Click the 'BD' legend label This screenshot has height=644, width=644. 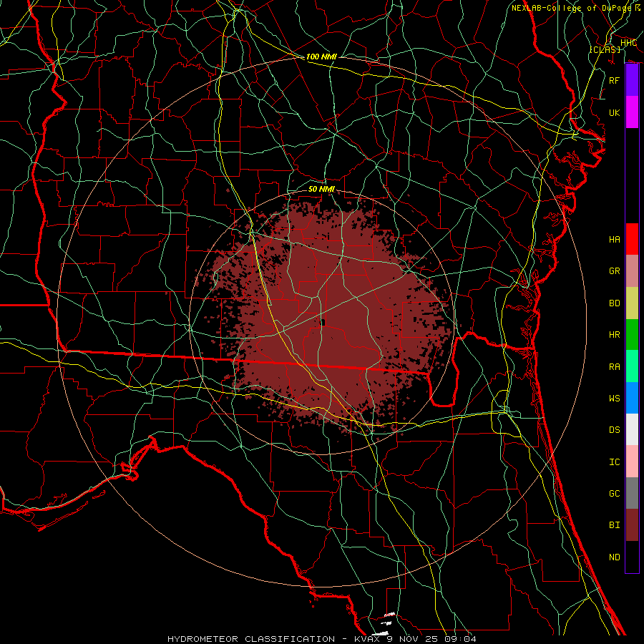click(615, 303)
